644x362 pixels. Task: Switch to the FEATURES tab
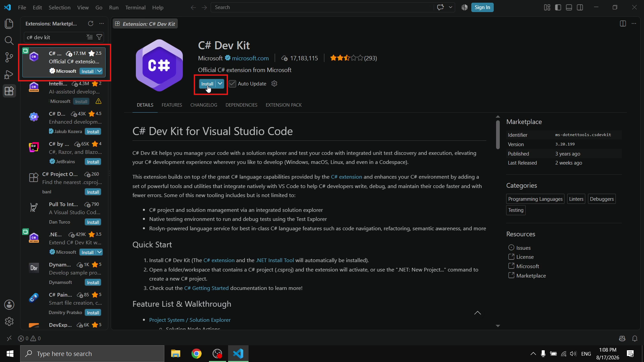tap(172, 105)
